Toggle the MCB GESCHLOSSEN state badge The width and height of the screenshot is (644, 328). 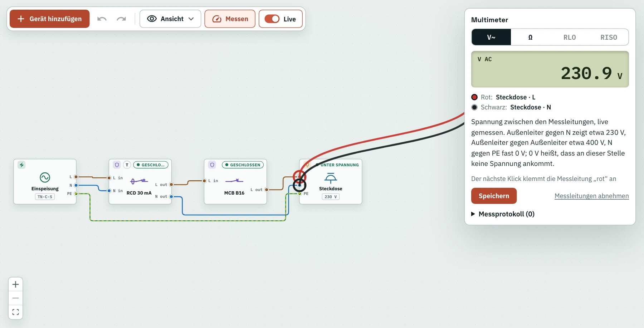[x=243, y=165]
